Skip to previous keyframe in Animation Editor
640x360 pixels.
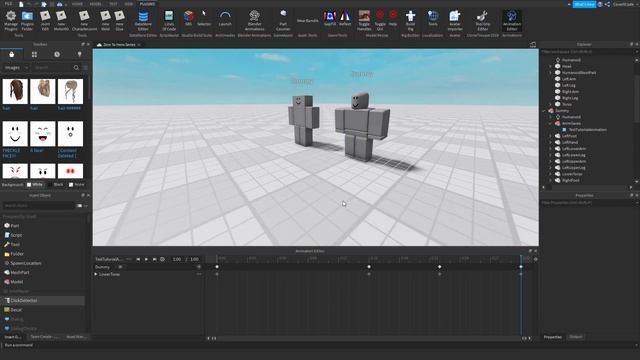tap(138, 259)
